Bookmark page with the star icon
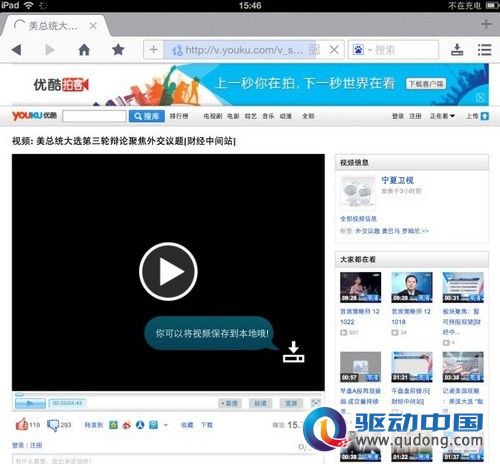 (118, 50)
